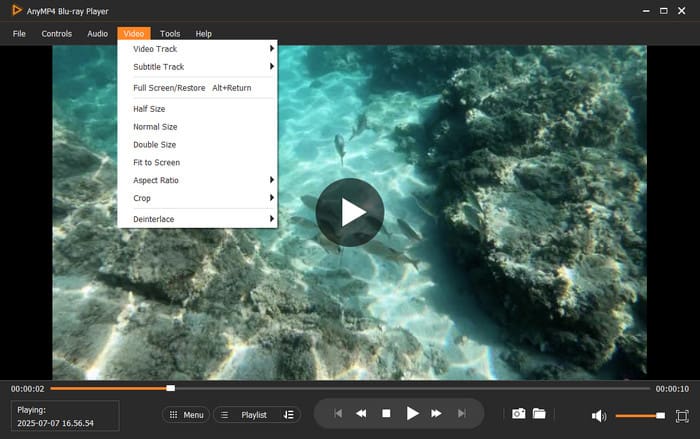The width and height of the screenshot is (700, 439).
Task: Open the Menu button
Action: click(x=186, y=415)
